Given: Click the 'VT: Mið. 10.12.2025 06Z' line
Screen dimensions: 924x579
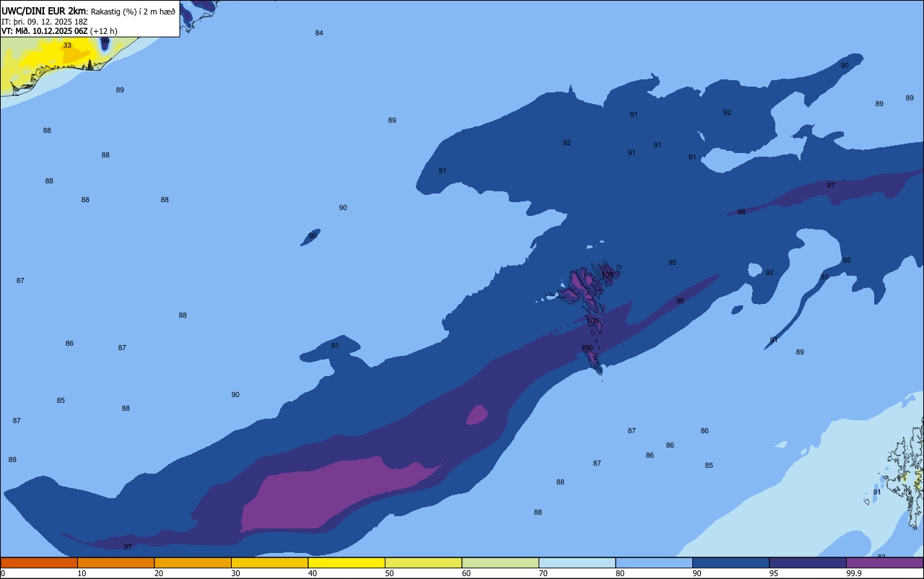Looking at the screenshot, I should tap(44, 31).
